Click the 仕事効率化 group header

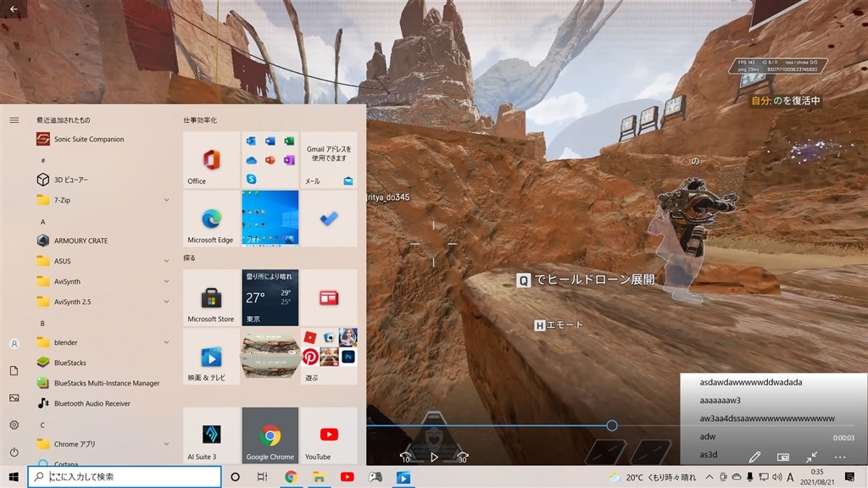pos(200,120)
